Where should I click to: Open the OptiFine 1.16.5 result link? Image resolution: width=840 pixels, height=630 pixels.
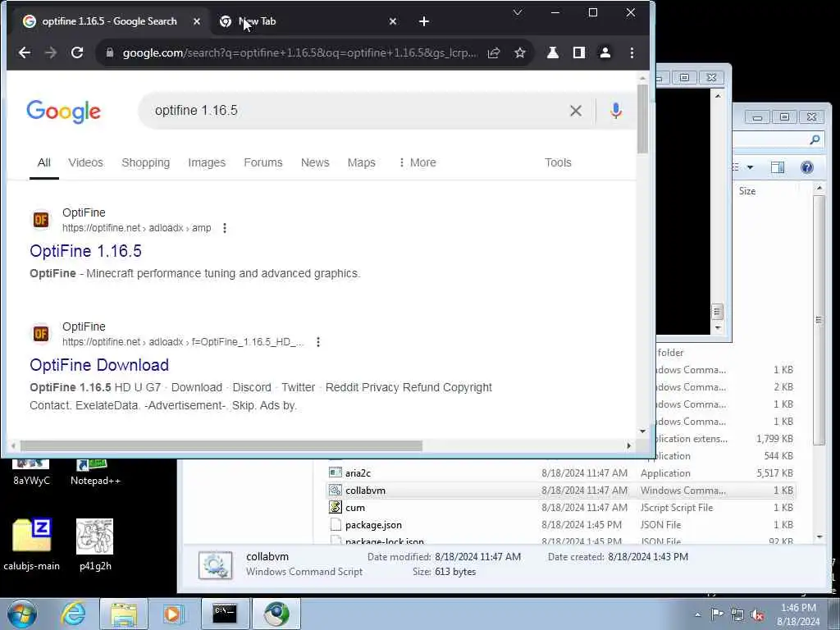pos(85,251)
